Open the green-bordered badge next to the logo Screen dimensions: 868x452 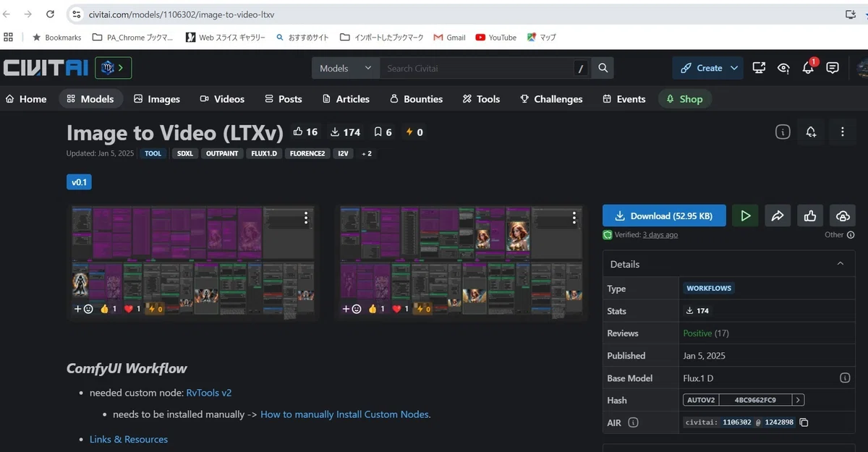pyautogui.click(x=113, y=68)
